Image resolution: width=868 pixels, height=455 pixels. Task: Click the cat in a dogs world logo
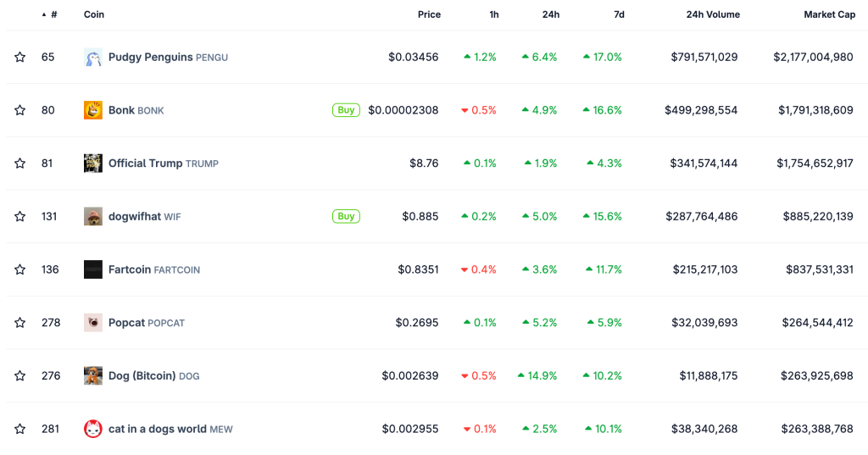93,429
